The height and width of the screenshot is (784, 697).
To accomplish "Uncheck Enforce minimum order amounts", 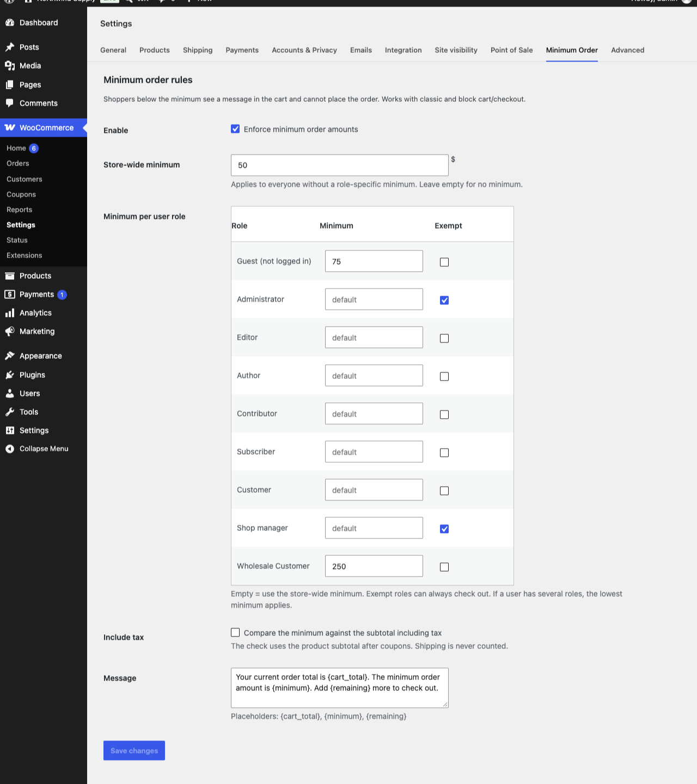I will (235, 129).
